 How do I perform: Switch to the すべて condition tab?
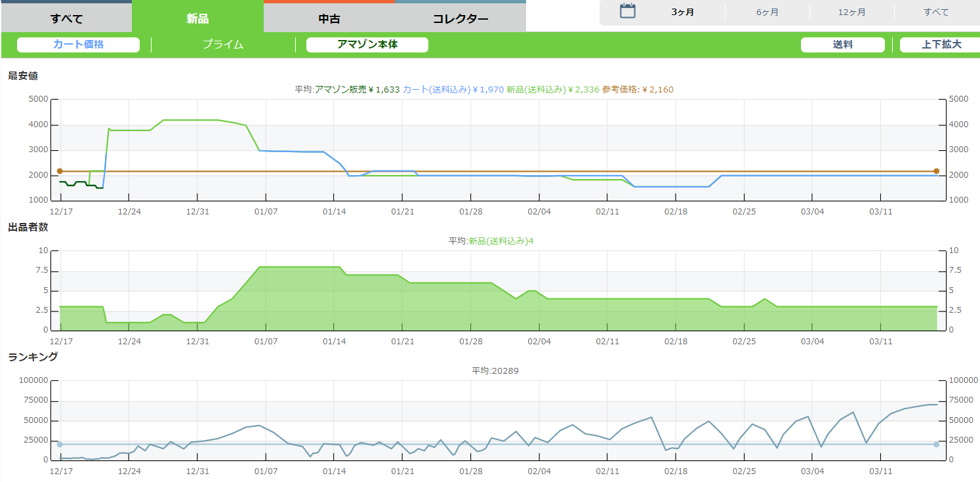tap(66, 18)
